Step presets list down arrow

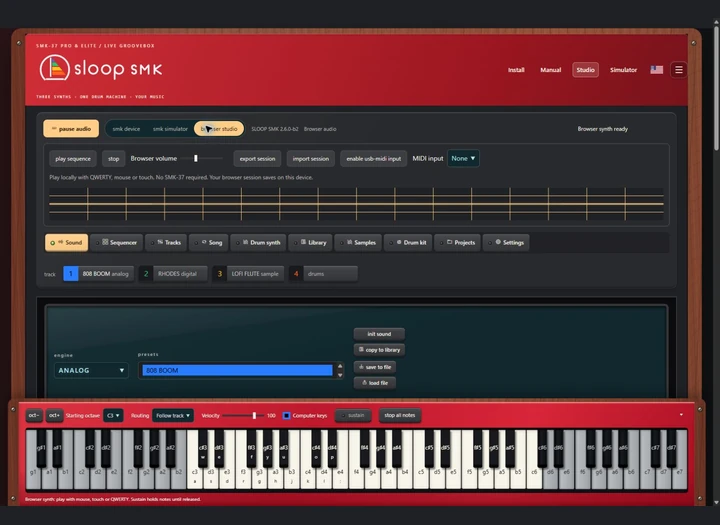pos(340,375)
